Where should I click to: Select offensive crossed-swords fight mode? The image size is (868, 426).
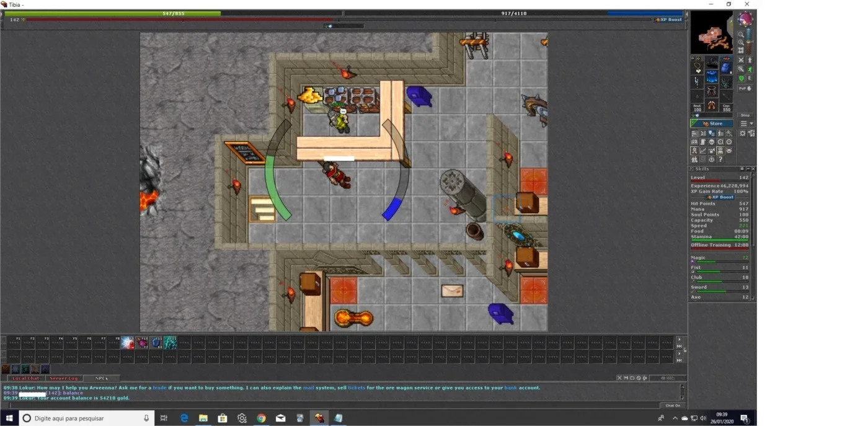[741, 60]
